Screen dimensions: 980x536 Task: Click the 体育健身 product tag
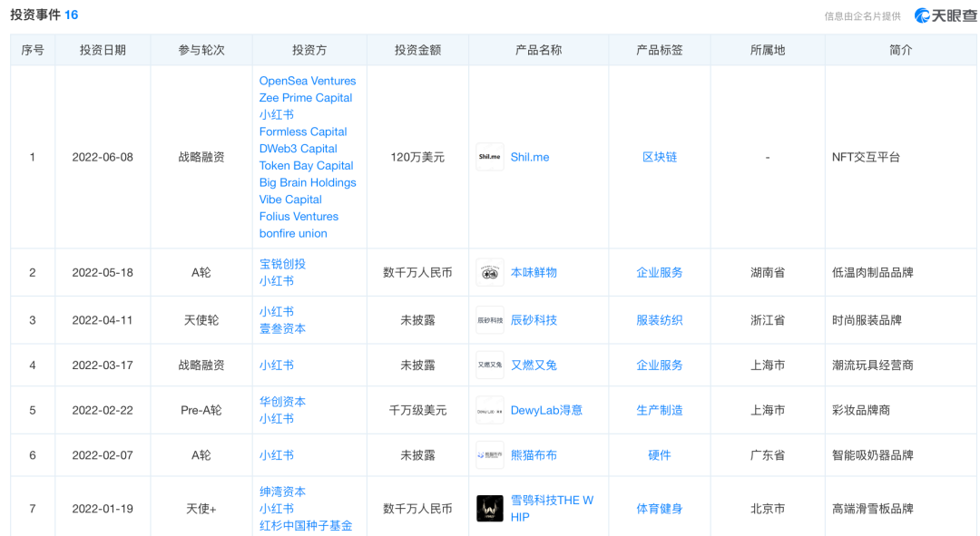tap(660, 509)
